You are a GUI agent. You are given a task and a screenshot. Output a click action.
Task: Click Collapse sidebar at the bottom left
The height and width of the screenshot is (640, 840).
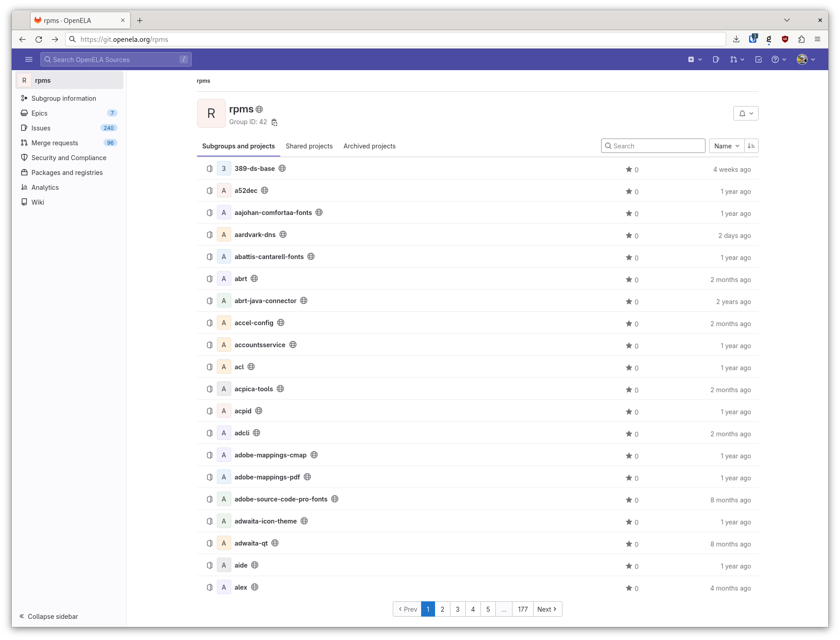(49, 616)
